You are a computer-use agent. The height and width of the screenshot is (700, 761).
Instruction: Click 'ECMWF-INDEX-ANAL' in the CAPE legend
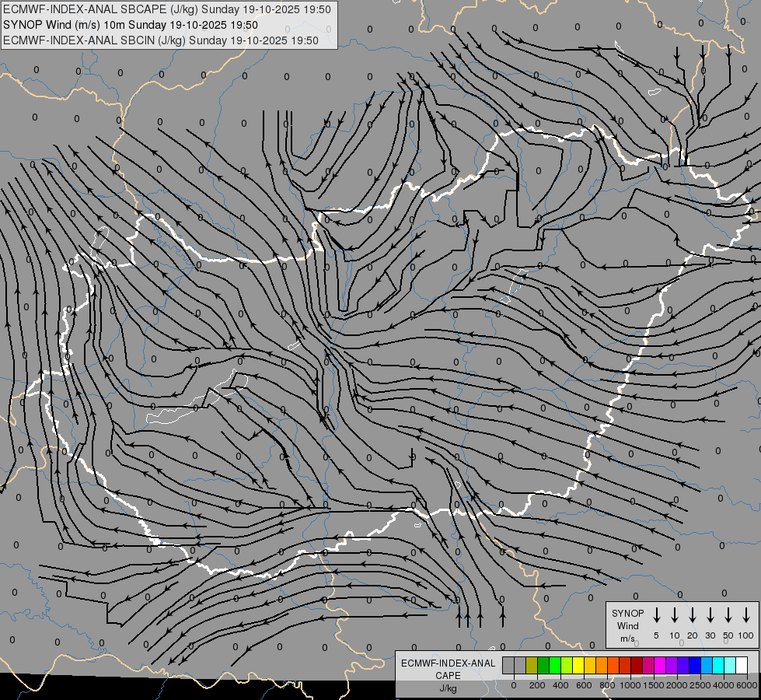click(x=448, y=663)
